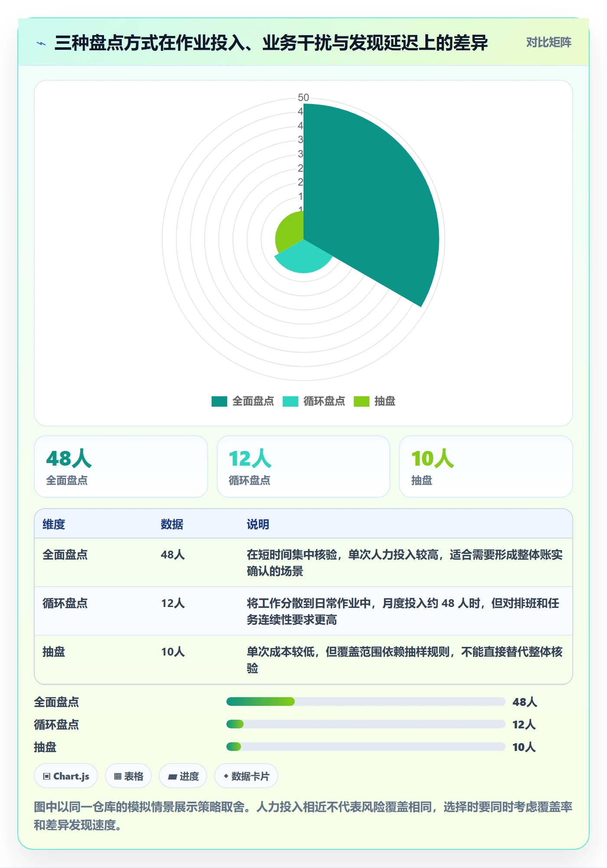The height and width of the screenshot is (868, 607).
Task: Select the 抽盘 table row name
Action: (54, 652)
